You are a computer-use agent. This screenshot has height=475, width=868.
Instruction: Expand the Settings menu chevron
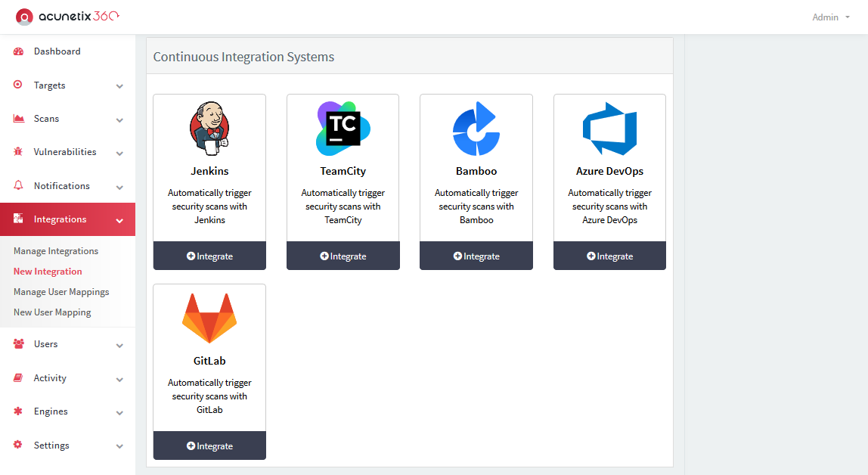pyautogui.click(x=119, y=446)
